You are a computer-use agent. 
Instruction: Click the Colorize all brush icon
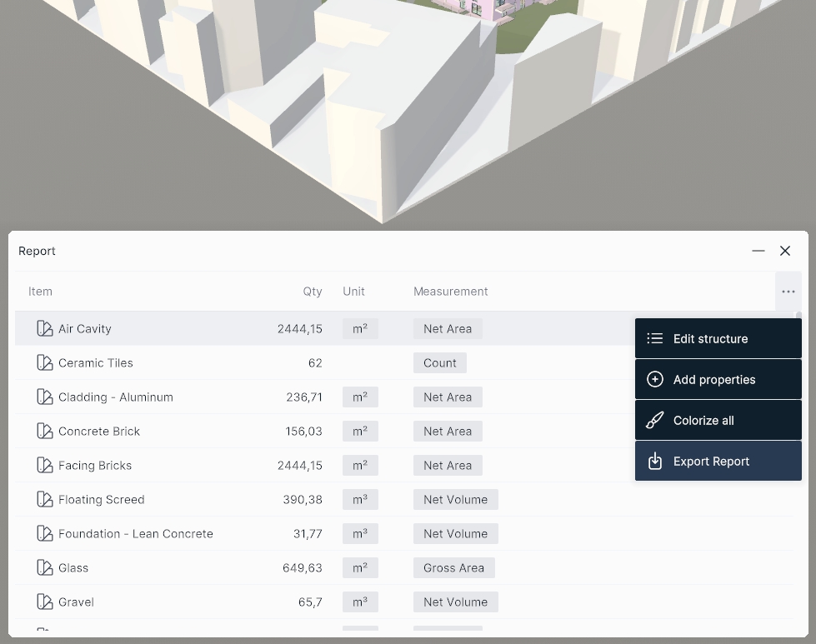tap(654, 421)
